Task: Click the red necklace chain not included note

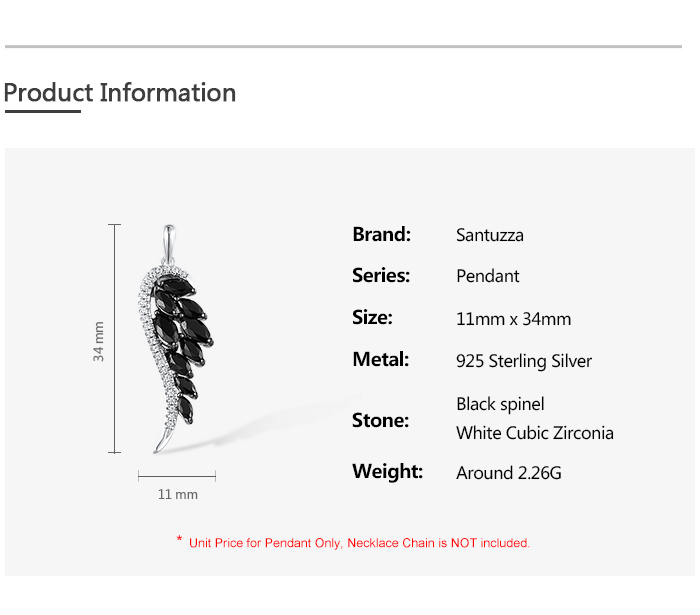Action: coord(359,543)
